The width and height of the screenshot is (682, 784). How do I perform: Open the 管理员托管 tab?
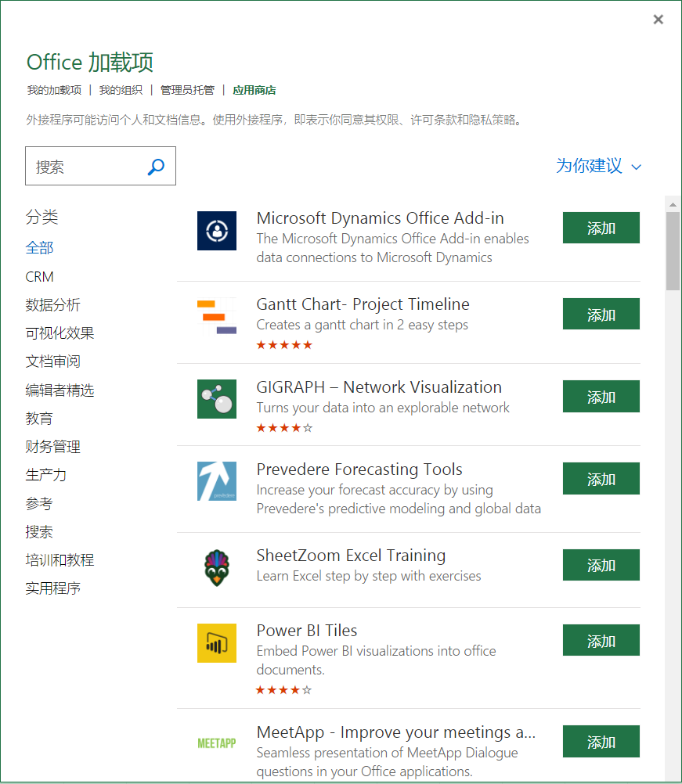188,89
